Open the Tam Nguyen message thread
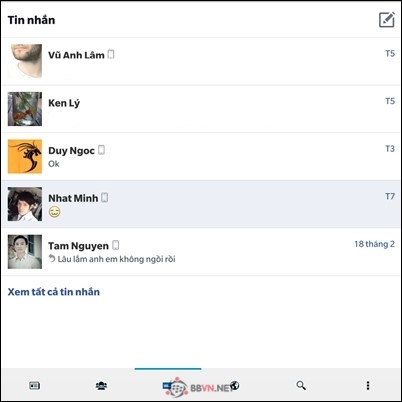 201,252
